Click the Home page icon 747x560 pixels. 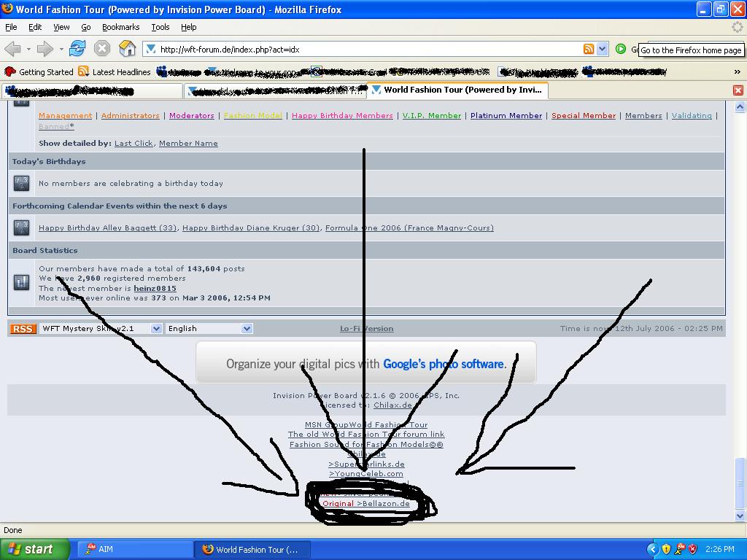(x=128, y=49)
